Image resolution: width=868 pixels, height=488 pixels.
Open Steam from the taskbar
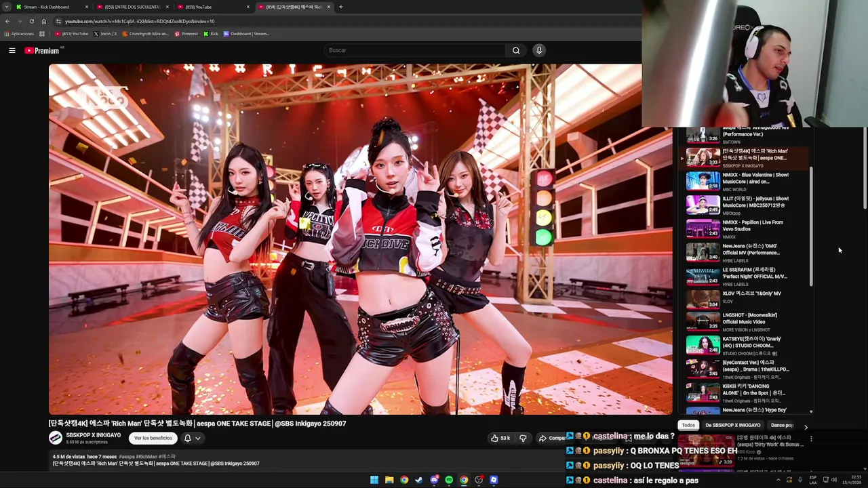(x=419, y=480)
